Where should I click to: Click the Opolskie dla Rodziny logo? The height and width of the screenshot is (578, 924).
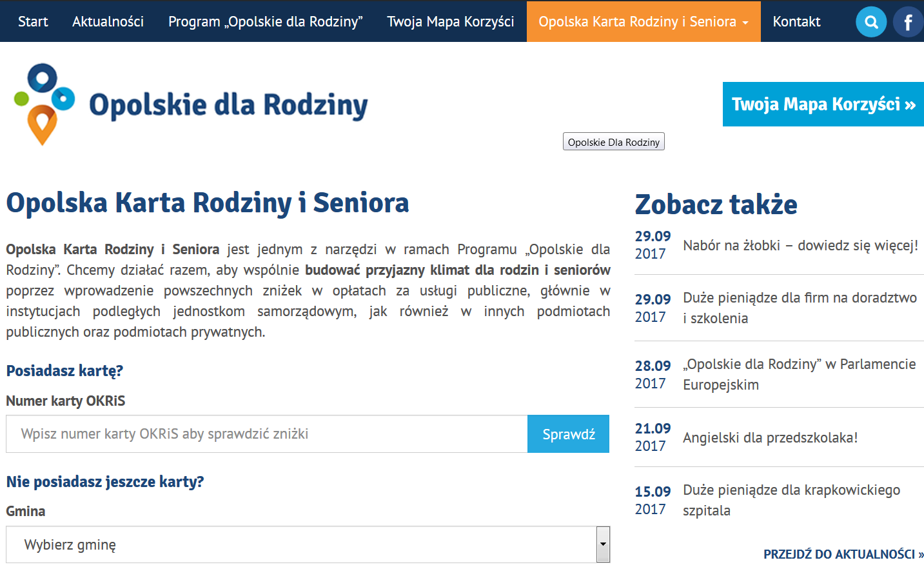point(191,105)
